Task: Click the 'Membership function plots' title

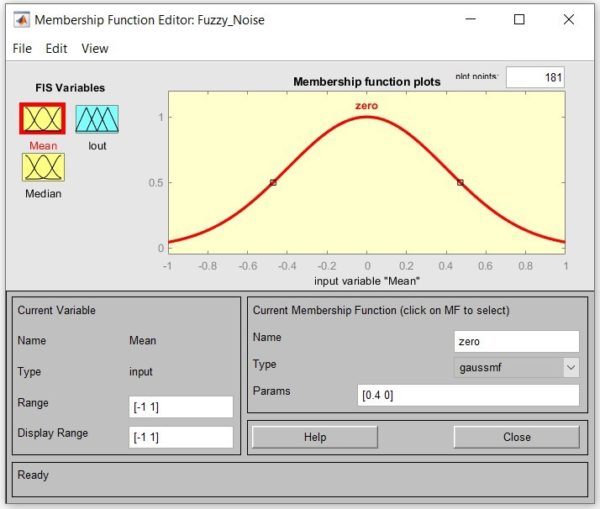Action: click(x=367, y=82)
